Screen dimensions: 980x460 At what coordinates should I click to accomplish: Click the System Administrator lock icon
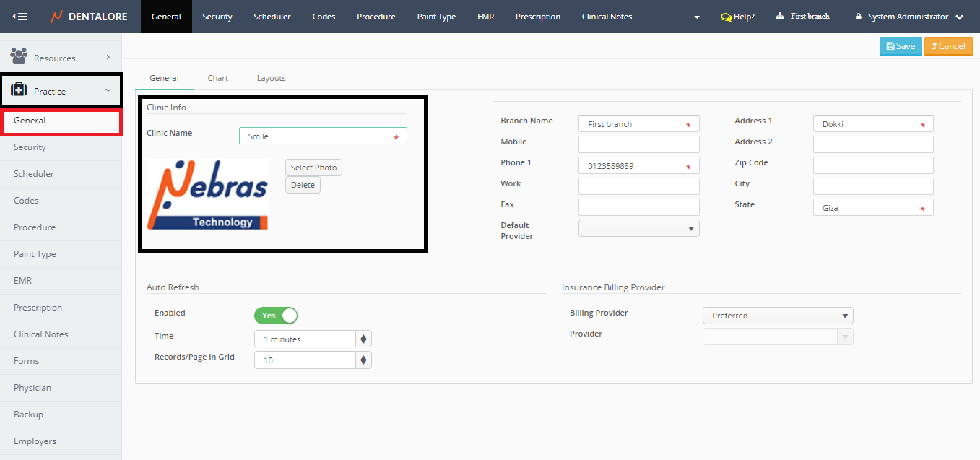[859, 17]
